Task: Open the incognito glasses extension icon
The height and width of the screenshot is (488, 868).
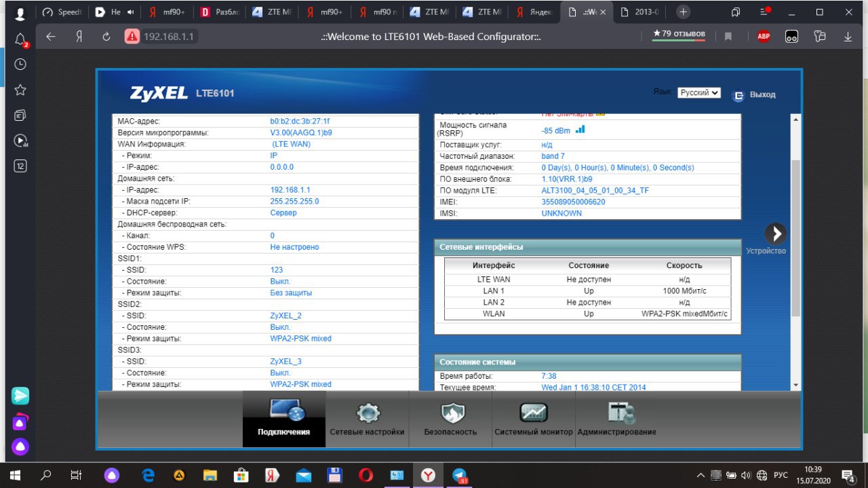Action: [x=791, y=37]
